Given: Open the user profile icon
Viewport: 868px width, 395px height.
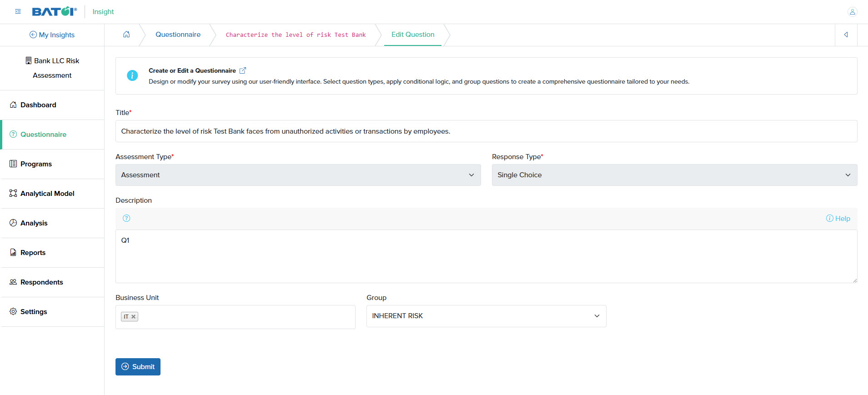Looking at the screenshot, I should click(x=852, y=12).
